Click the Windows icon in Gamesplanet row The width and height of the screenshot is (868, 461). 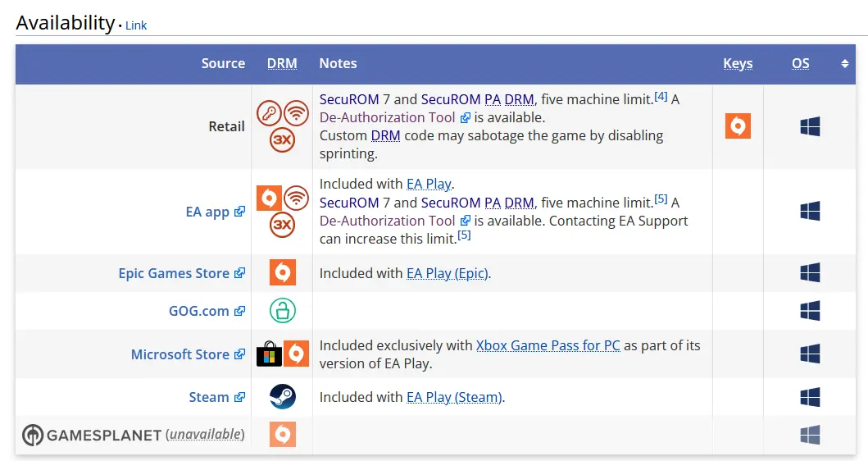[810, 435]
